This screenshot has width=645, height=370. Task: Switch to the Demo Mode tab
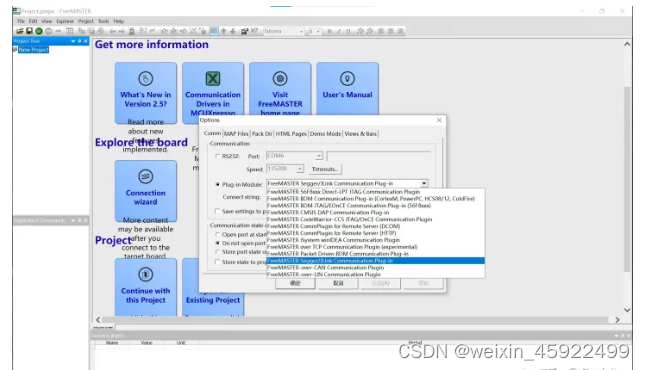[x=325, y=134]
